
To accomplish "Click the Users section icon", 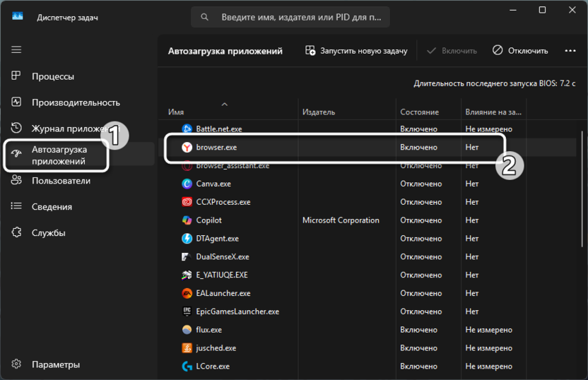I will coord(17,181).
